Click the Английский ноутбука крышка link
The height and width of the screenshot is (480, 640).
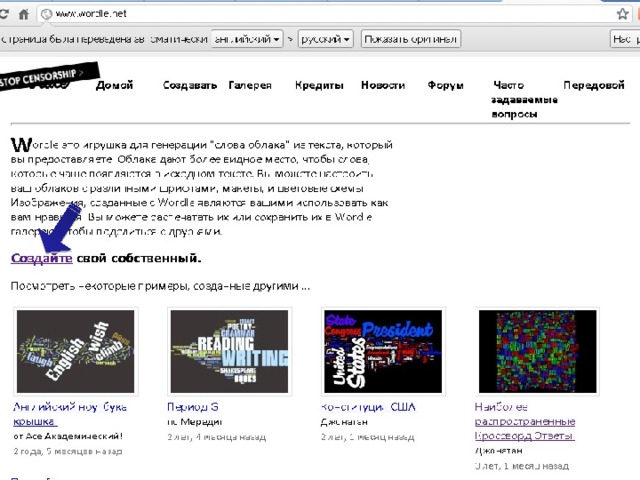pyautogui.click(x=70, y=414)
